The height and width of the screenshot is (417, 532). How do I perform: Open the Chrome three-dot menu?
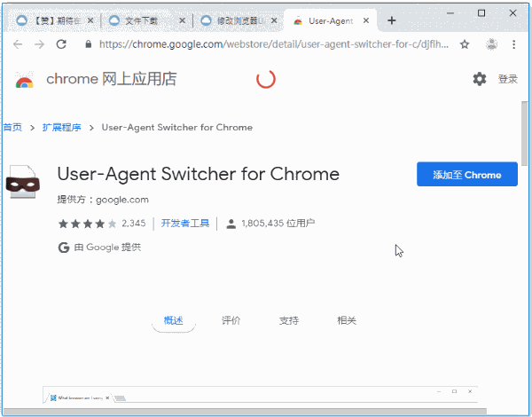coord(513,44)
